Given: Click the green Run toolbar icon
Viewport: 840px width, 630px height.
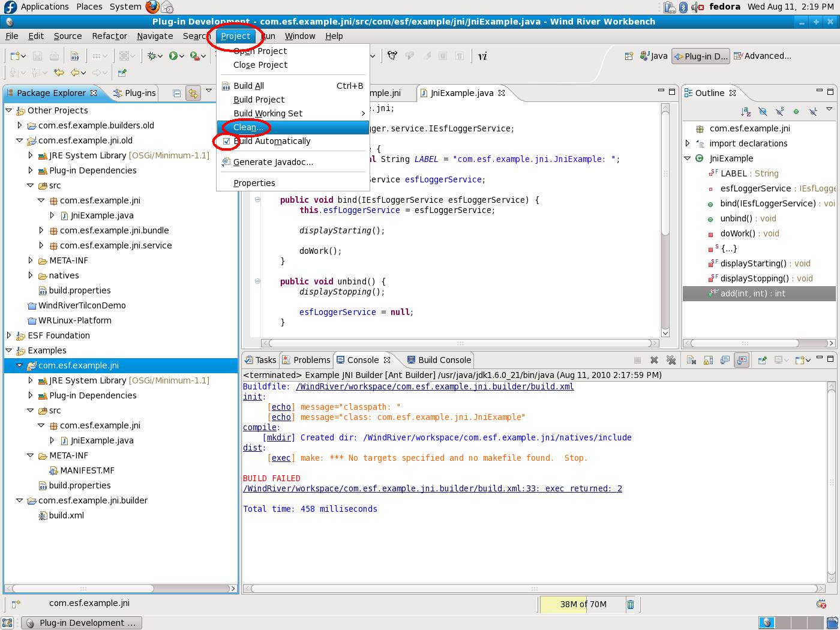Looking at the screenshot, I should coord(173,56).
